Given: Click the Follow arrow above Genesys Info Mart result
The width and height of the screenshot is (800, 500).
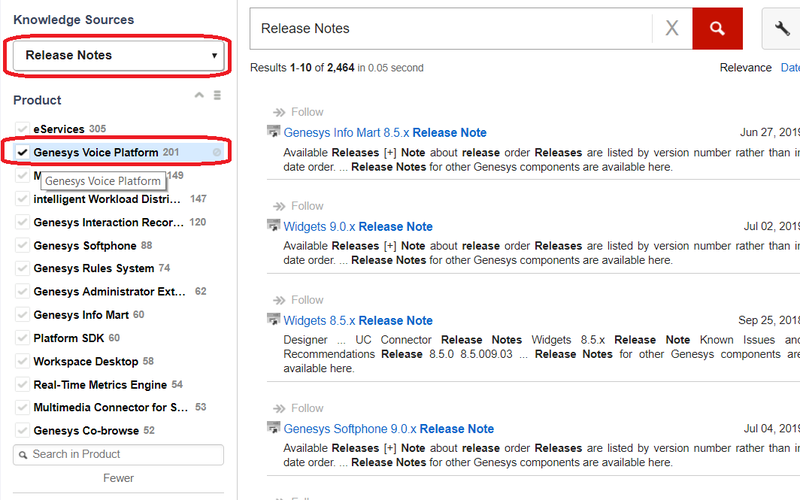Looking at the screenshot, I should click(279, 112).
